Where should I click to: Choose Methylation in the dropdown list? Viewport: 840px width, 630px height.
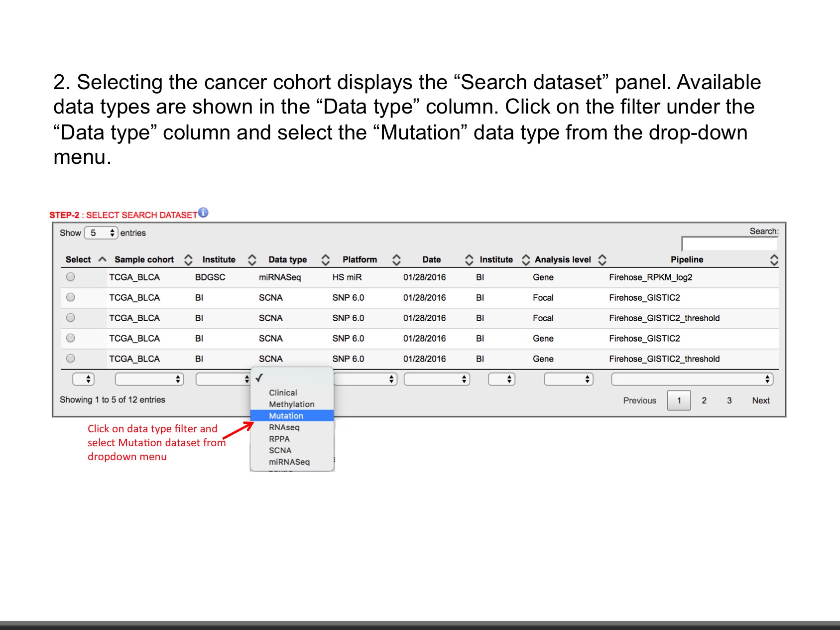click(x=292, y=404)
